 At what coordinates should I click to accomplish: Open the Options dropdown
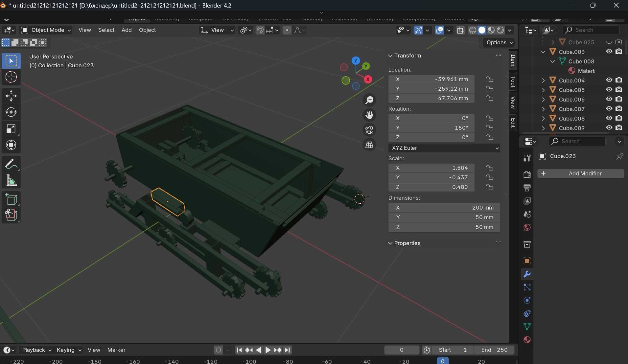500,43
